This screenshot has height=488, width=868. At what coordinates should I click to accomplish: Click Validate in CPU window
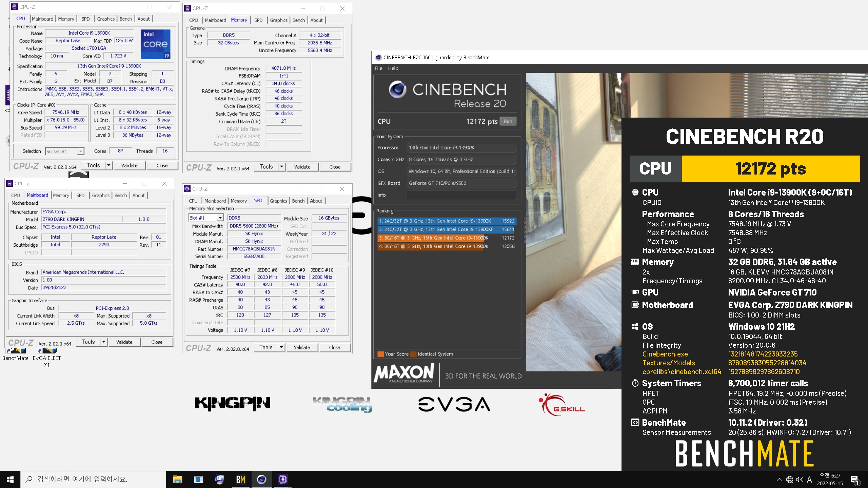130,165
